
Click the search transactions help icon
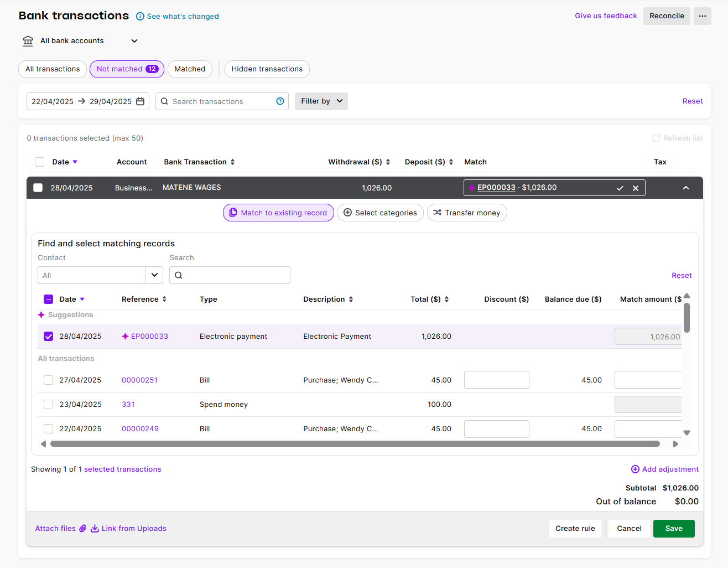point(280,101)
